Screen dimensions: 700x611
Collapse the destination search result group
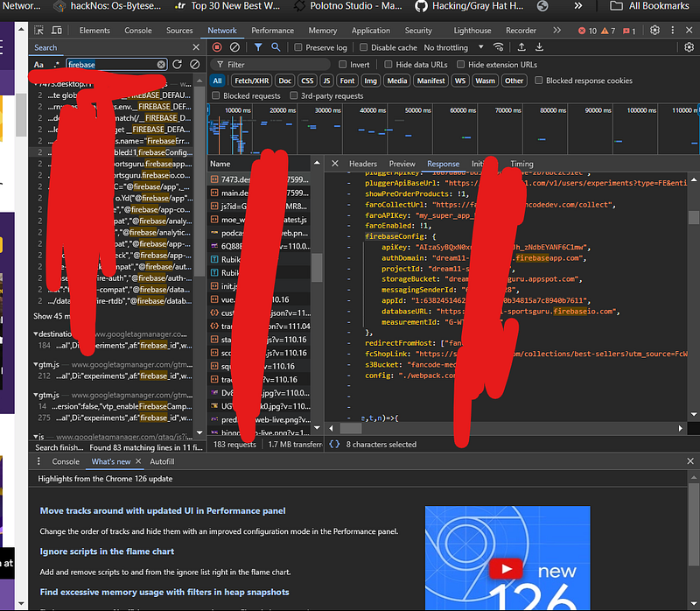click(35, 334)
